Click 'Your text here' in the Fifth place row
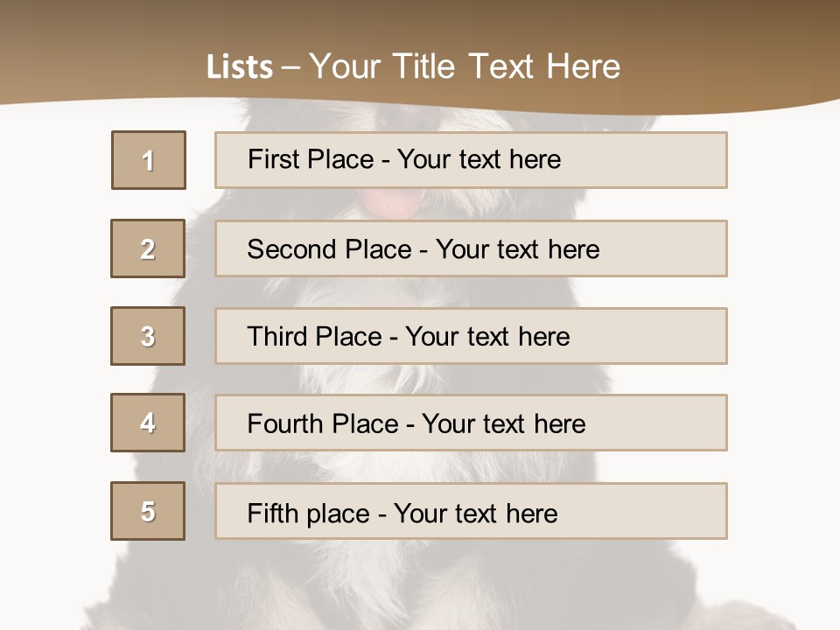Screen dimensions: 840x630 [x=475, y=513]
